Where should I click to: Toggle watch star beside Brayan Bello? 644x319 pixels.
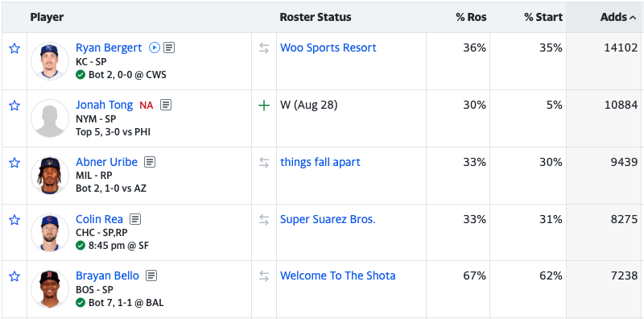14,276
